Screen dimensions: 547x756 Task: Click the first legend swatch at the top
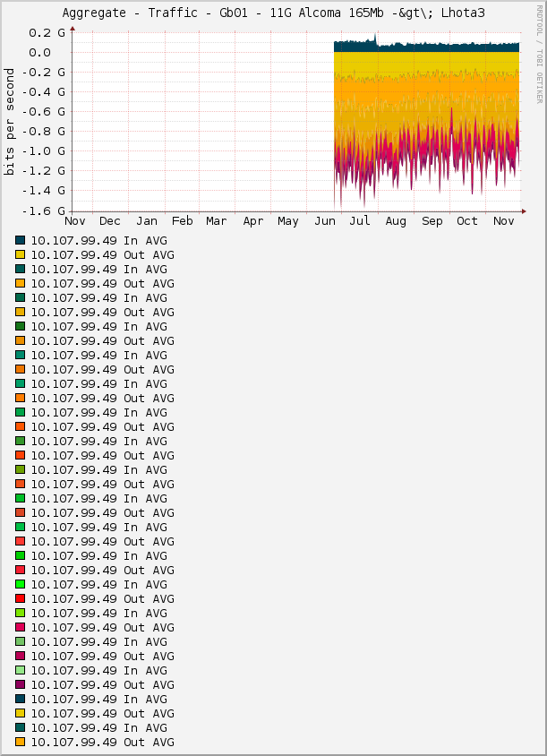click(x=21, y=240)
